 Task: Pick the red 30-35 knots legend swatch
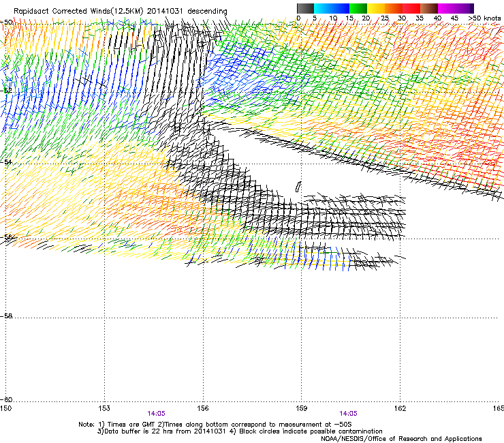click(411, 8)
